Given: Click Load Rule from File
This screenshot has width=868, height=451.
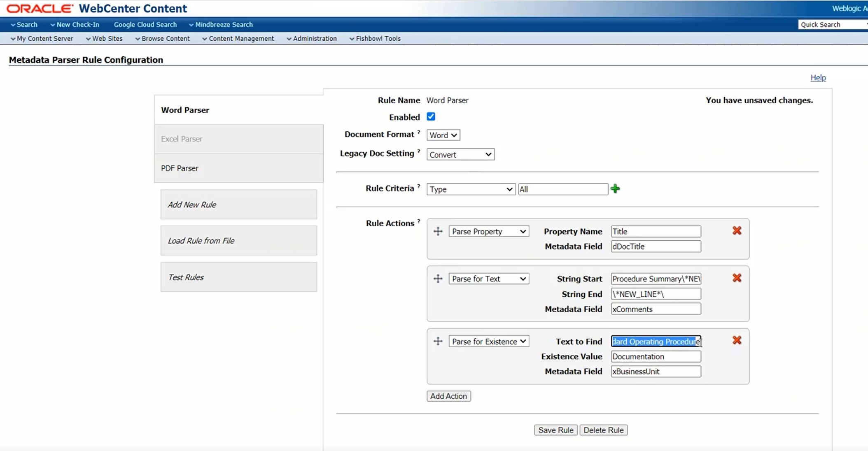Looking at the screenshot, I should (x=239, y=241).
